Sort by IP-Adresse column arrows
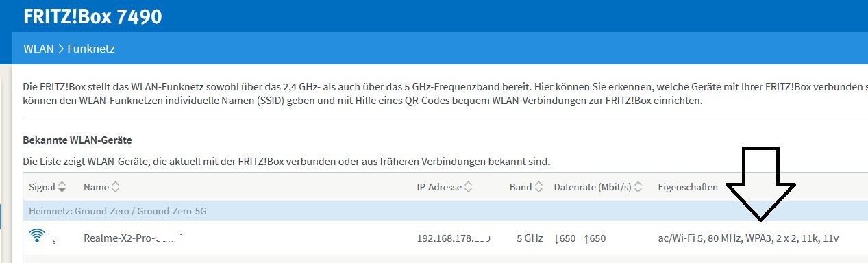Screen dimensions: 868x263 click(468, 186)
